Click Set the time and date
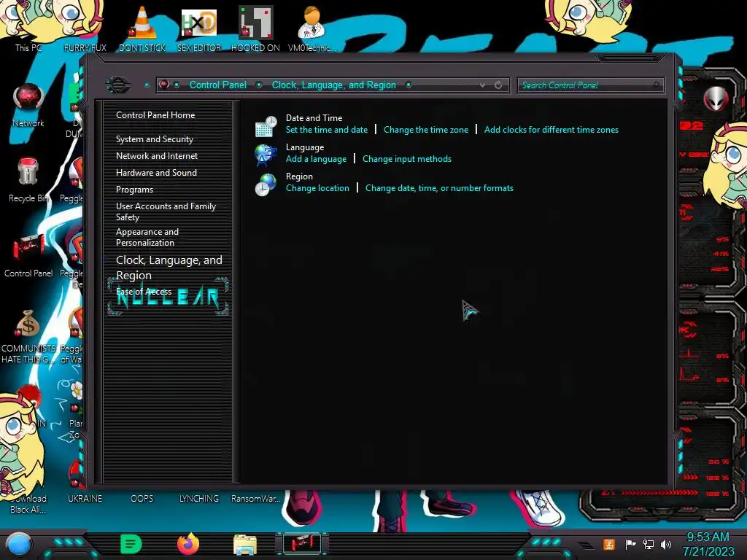The width and height of the screenshot is (747, 560). pyautogui.click(x=327, y=130)
